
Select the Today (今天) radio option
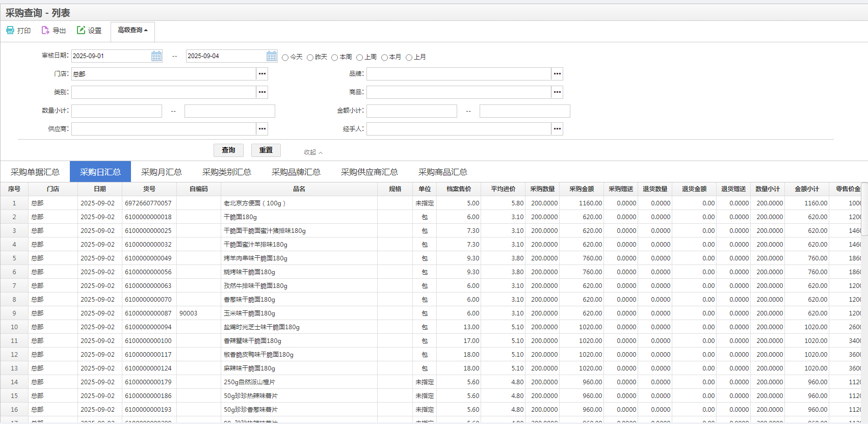(x=285, y=58)
